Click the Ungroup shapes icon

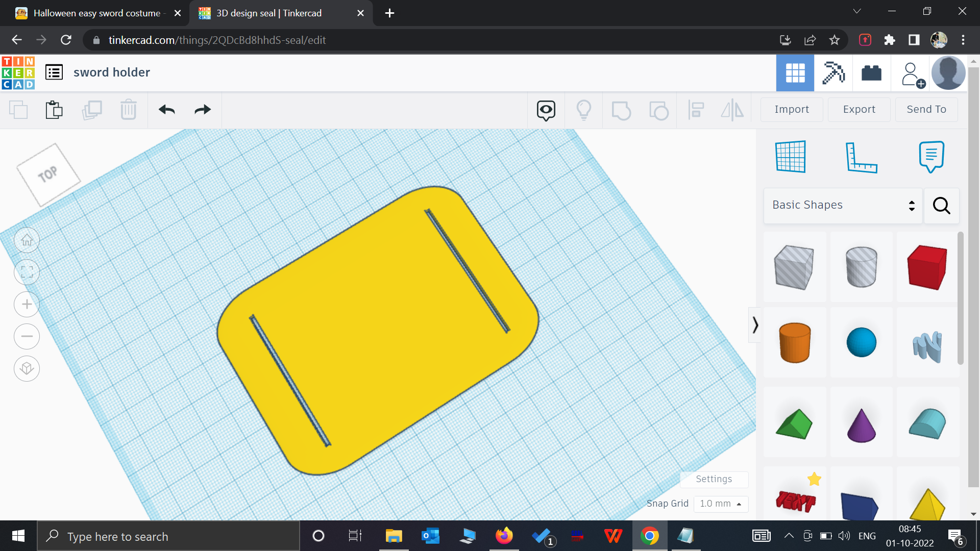pos(658,110)
